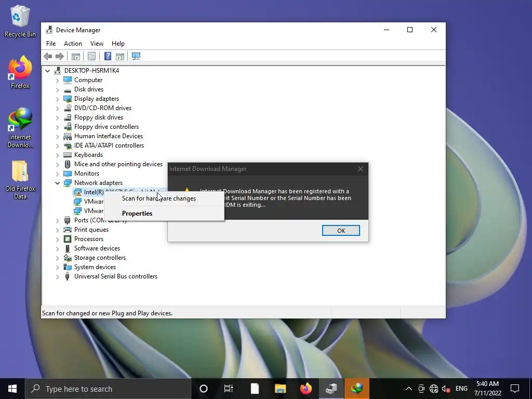
Task: Open Firefox desktop shortcut
Action: 20,72
